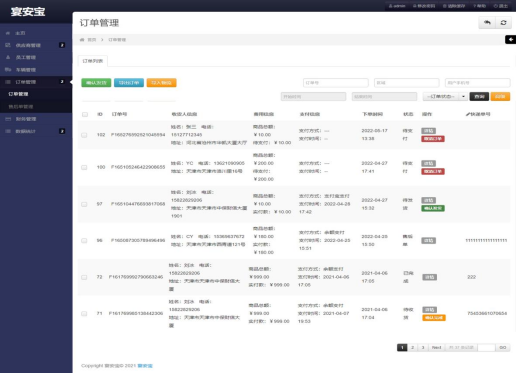Select the 订单管理 submenu item

pos(36,94)
